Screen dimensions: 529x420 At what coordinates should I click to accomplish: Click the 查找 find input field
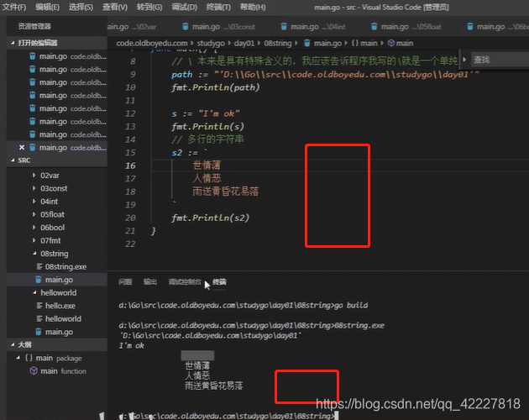coord(500,60)
